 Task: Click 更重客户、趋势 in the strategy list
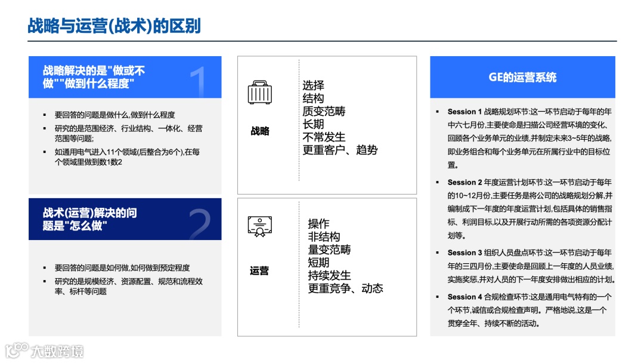340,150
